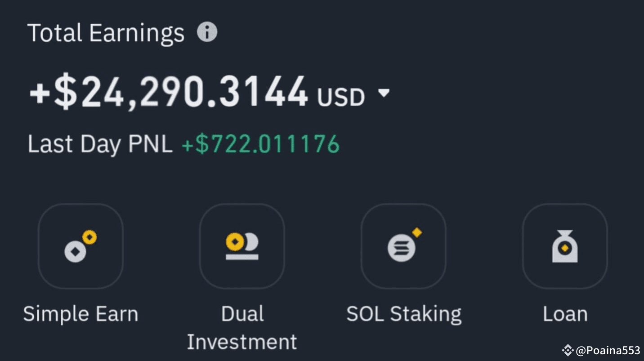
Task: Open the Loan money bag icon
Action: (x=565, y=246)
